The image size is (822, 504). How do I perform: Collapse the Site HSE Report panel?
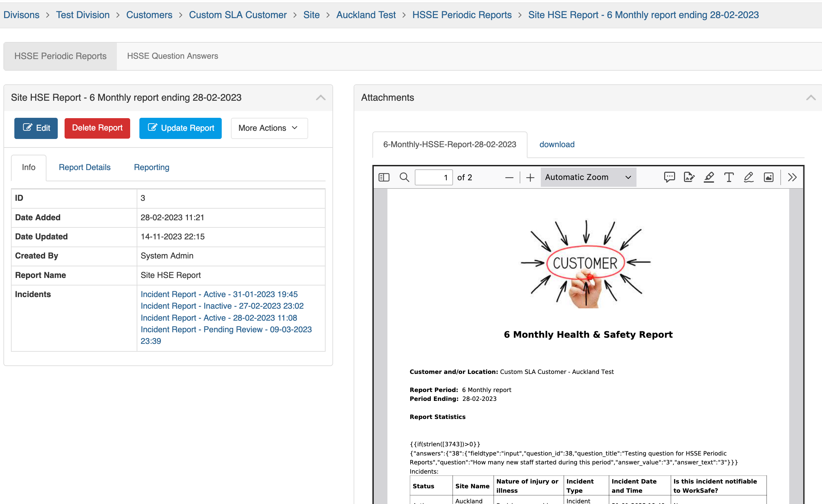click(320, 98)
